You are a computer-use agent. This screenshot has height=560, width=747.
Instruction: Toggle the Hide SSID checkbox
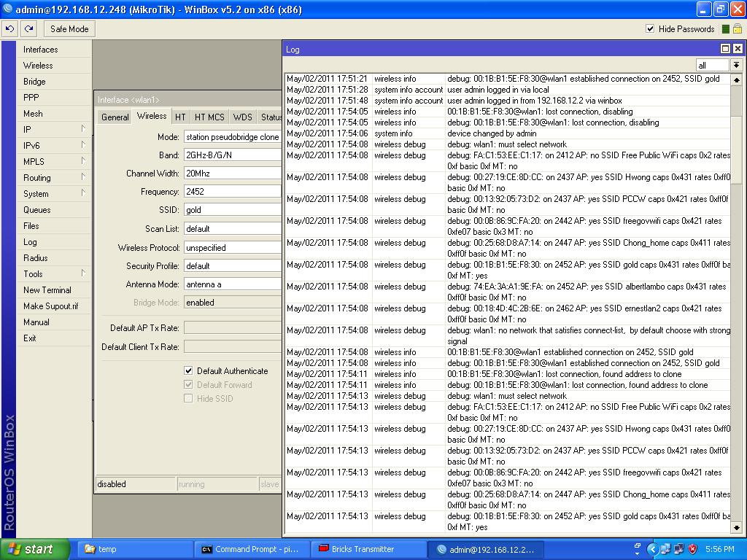(188, 398)
